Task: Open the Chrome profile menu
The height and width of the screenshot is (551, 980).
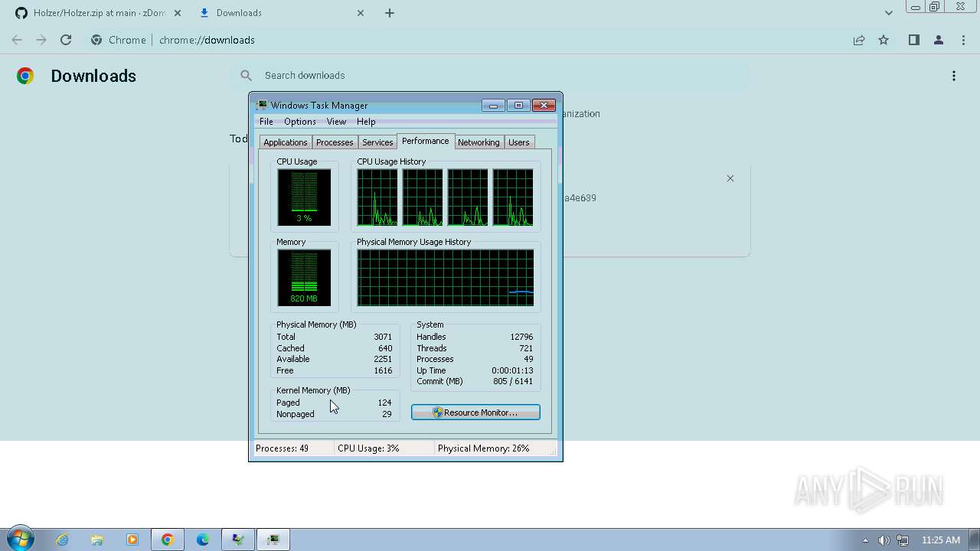Action: click(938, 40)
